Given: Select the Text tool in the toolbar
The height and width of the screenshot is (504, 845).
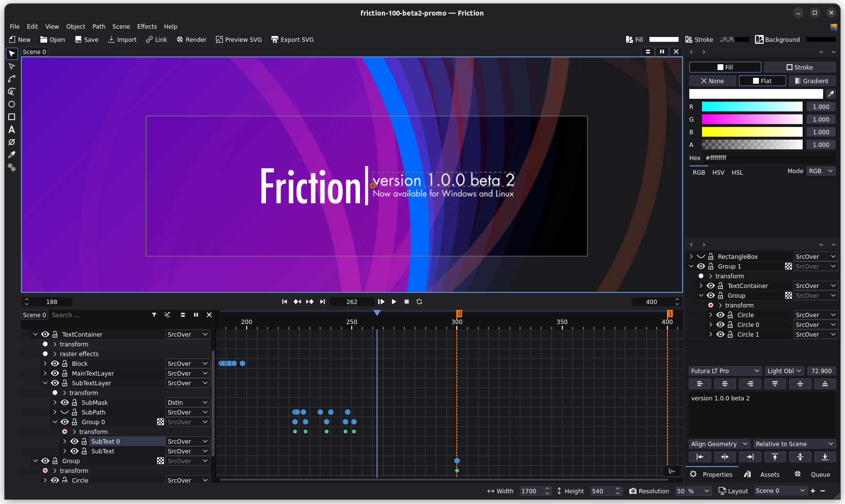Looking at the screenshot, I should pyautogui.click(x=12, y=130).
